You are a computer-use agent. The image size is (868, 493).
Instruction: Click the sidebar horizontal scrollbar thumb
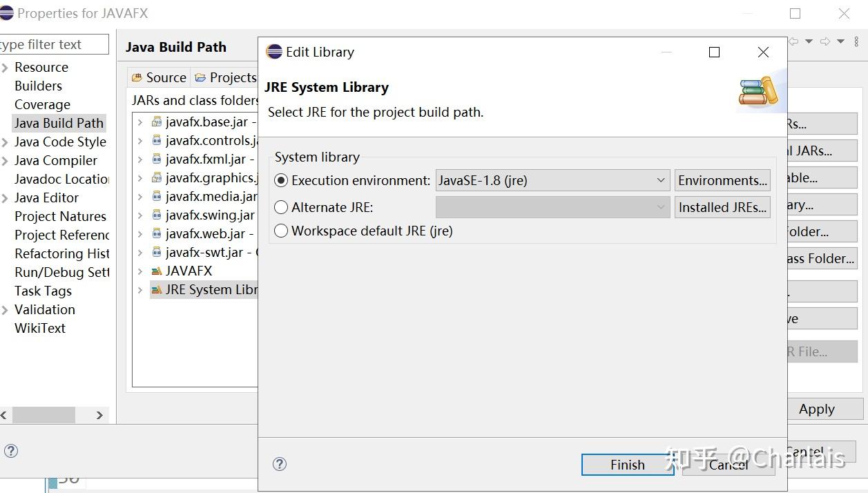pos(44,415)
